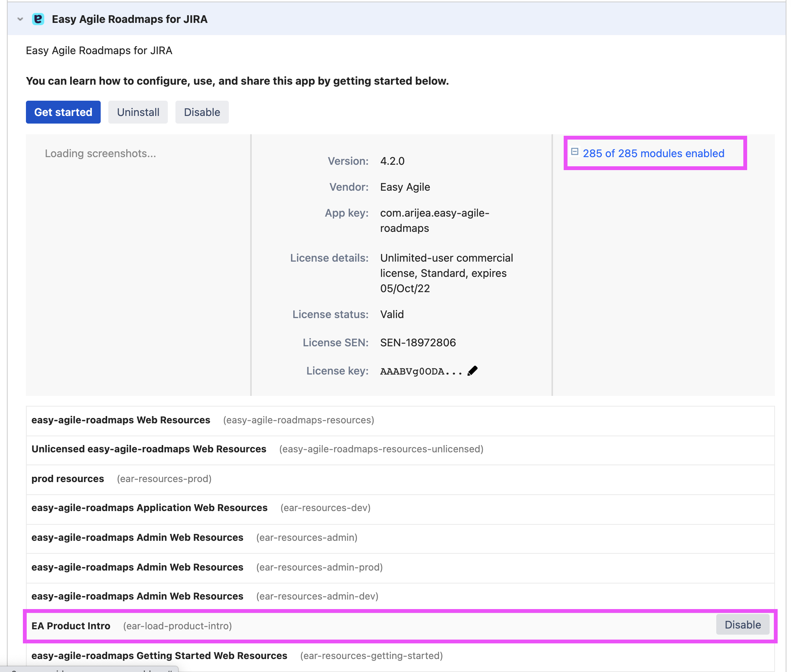
Task: Click the Uninstall button
Action: [138, 112]
